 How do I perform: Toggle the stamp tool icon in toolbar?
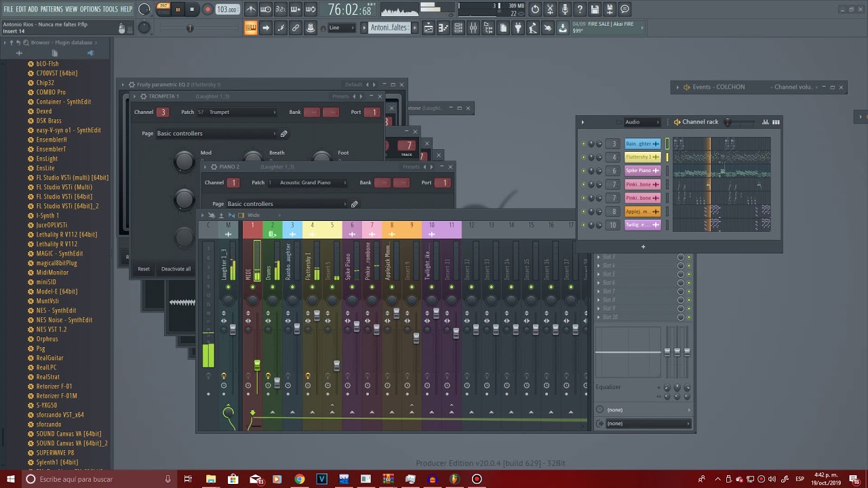(x=311, y=28)
